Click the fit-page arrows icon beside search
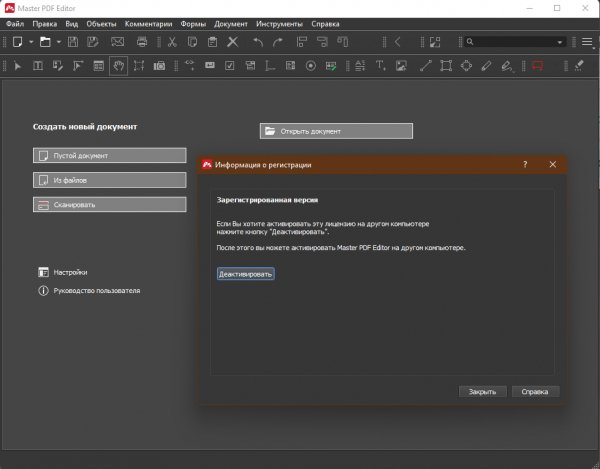Viewport: 600px width, 469px height. pos(435,42)
